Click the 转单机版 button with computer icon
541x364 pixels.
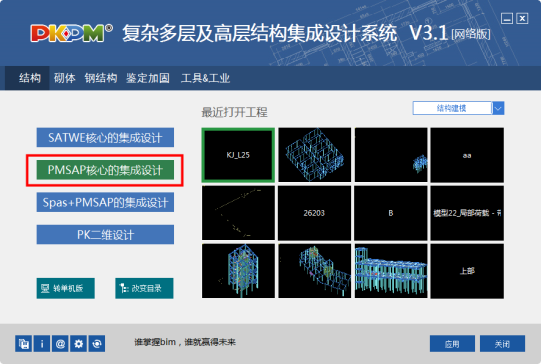pos(66,288)
